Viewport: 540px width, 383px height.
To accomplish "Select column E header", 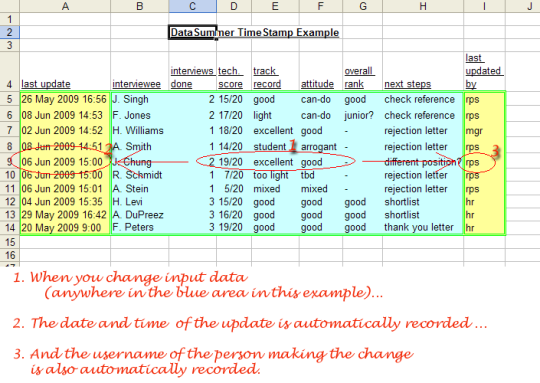I will pyautogui.click(x=275, y=6).
